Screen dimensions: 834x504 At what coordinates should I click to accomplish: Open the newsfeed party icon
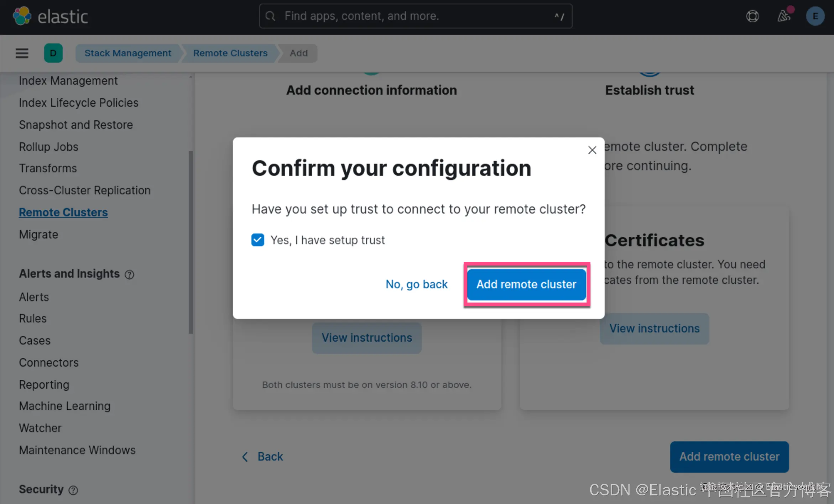point(783,16)
